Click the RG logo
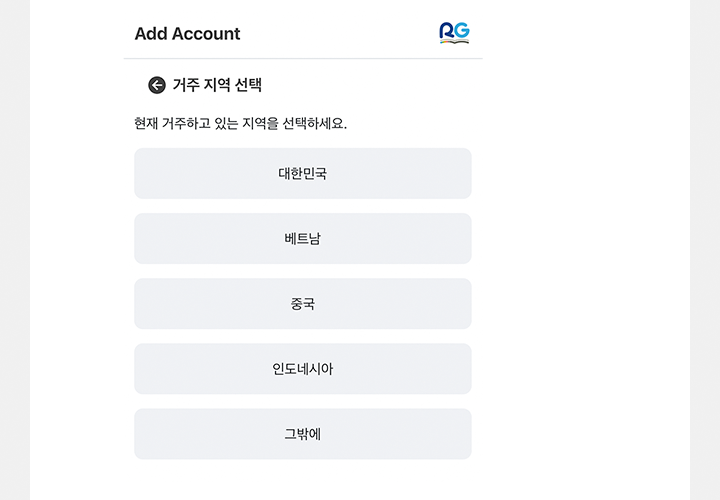Image resolution: width=720 pixels, height=500 pixels. coord(454,33)
